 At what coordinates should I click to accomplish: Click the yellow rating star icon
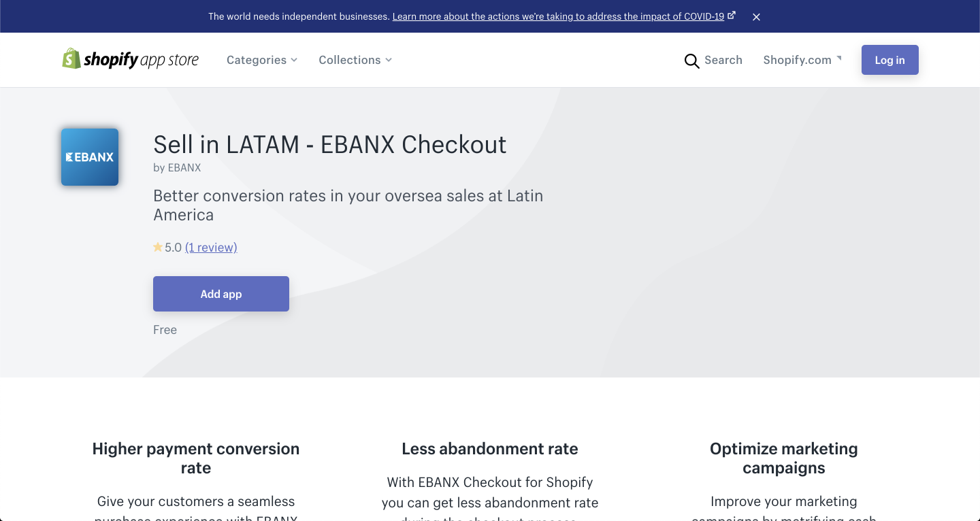(x=158, y=248)
